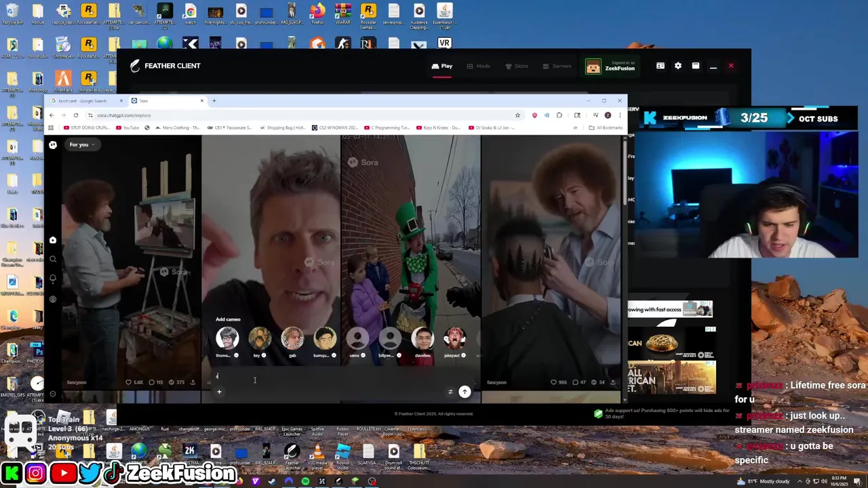Open the STOP DOING CRUN... bookmark
The width and height of the screenshot is (868, 488).
click(87, 127)
